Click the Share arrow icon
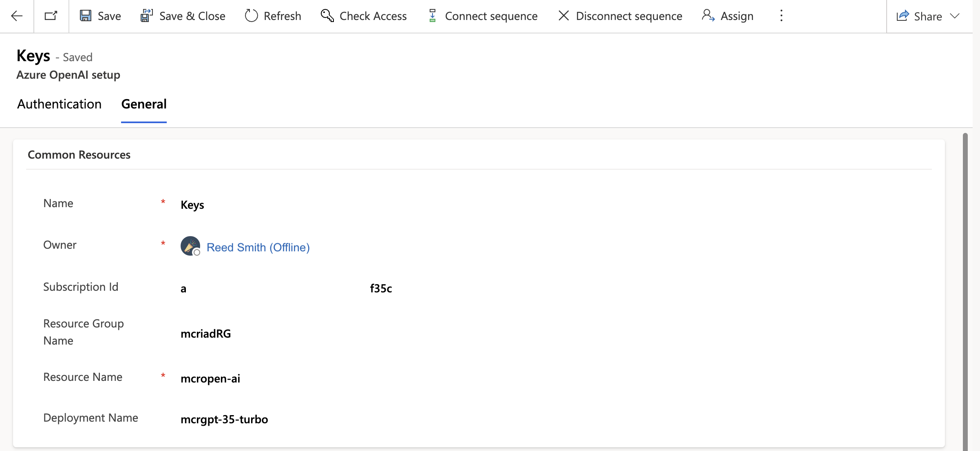The height and width of the screenshot is (451, 980). point(903,16)
